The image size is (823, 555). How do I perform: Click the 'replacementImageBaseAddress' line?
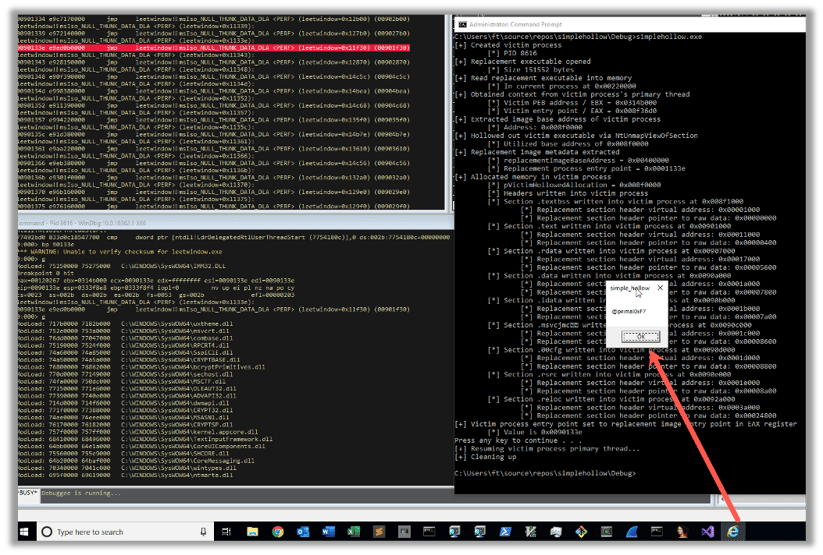[578, 160]
